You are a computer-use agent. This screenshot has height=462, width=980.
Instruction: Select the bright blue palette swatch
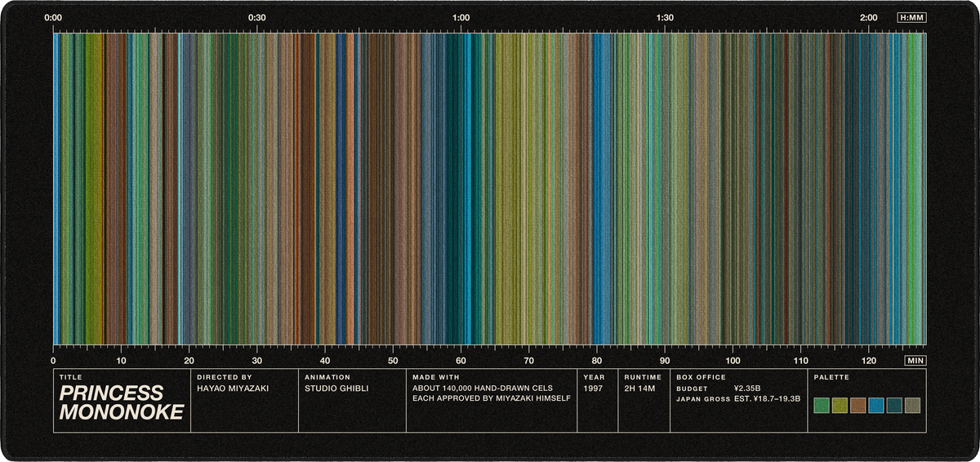[876, 405]
